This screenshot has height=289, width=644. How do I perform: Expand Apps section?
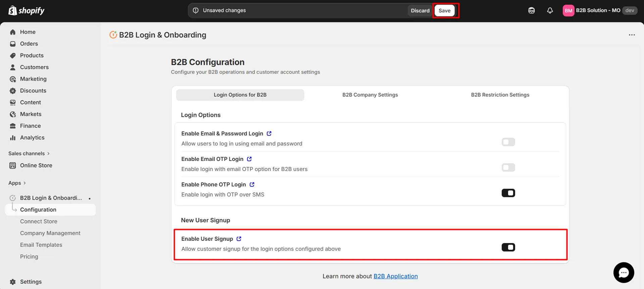coord(17,183)
